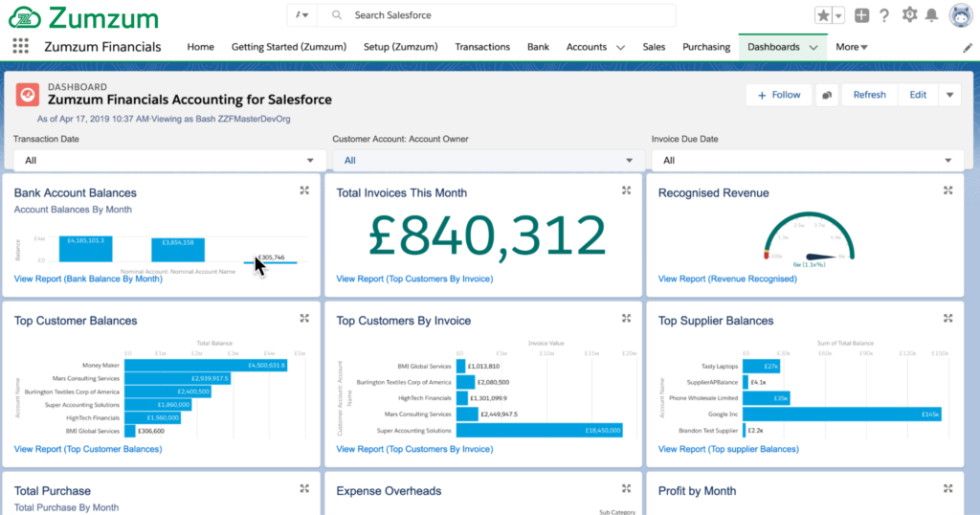Open Getting Started (Zumzum) tab
This screenshot has width=980, height=515.
coord(289,47)
